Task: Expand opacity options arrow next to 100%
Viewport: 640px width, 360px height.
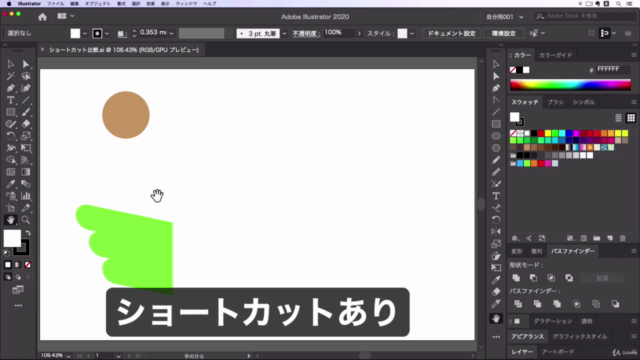Action: tap(359, 33)
